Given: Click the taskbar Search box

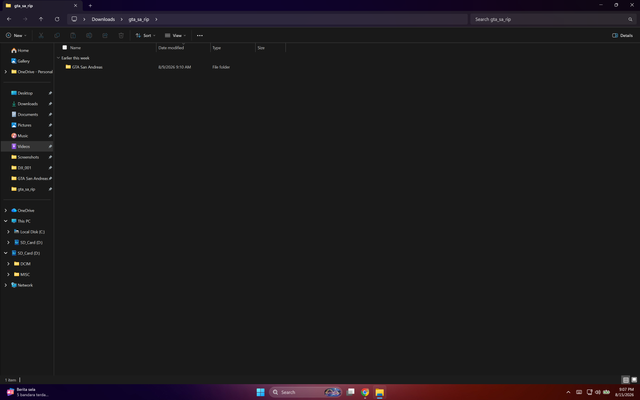Looking at the screenshot, I should click(x=305, y=392).
